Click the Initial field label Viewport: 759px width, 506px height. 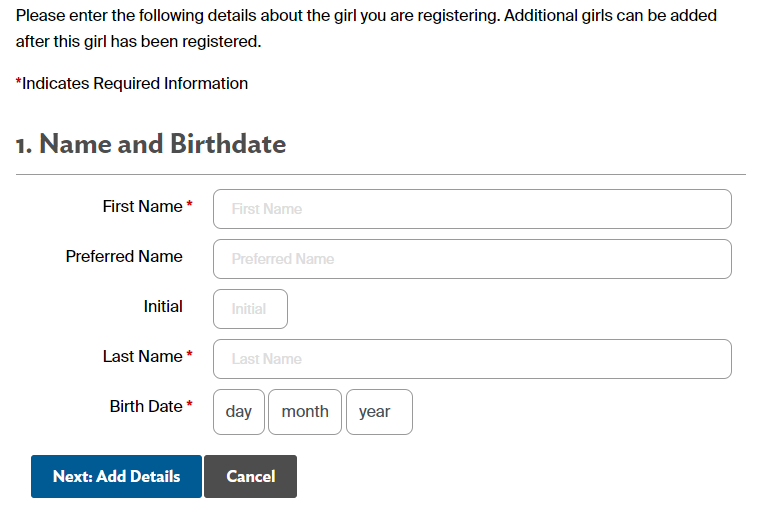163,306
